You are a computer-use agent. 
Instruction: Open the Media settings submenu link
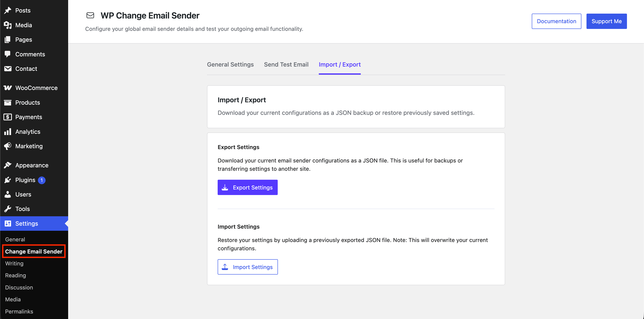[x=13, y=299]
